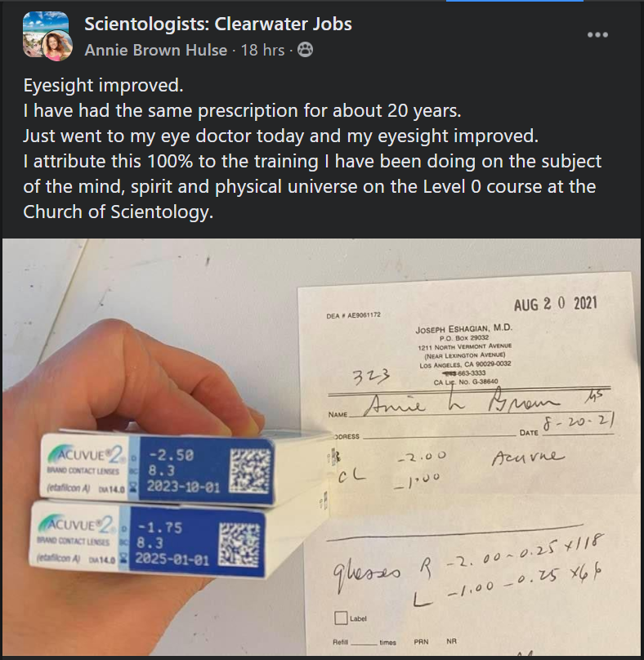Click the AUG 20 2021 date stamp
This screenshot has height=660, width=644.
[555, 304]
